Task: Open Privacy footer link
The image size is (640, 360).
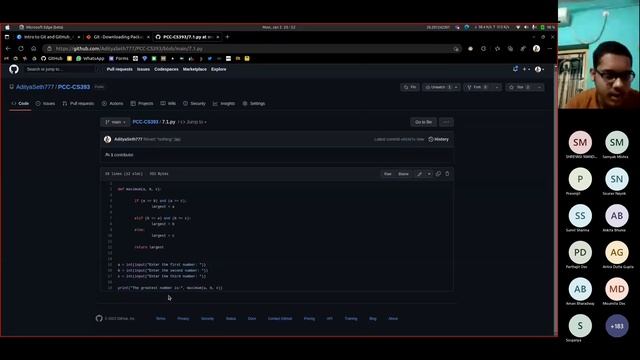Action: pyautogui.click(x=183, y=318)
